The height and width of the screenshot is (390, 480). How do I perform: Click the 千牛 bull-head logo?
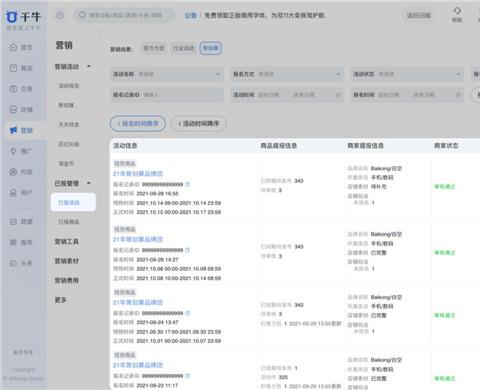[12, 17]
